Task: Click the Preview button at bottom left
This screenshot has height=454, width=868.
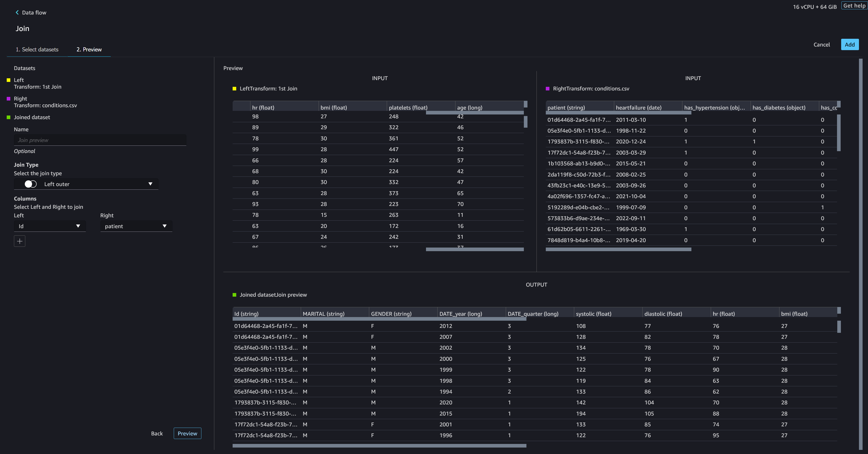Action: pyautogui.click(x=187, y=433)
